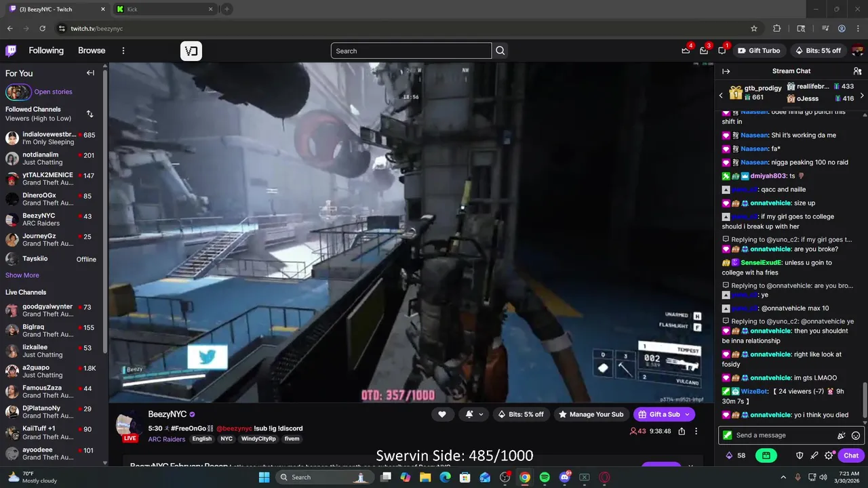Open BeezyNYC streamer avatar

[x=129, y=426]
